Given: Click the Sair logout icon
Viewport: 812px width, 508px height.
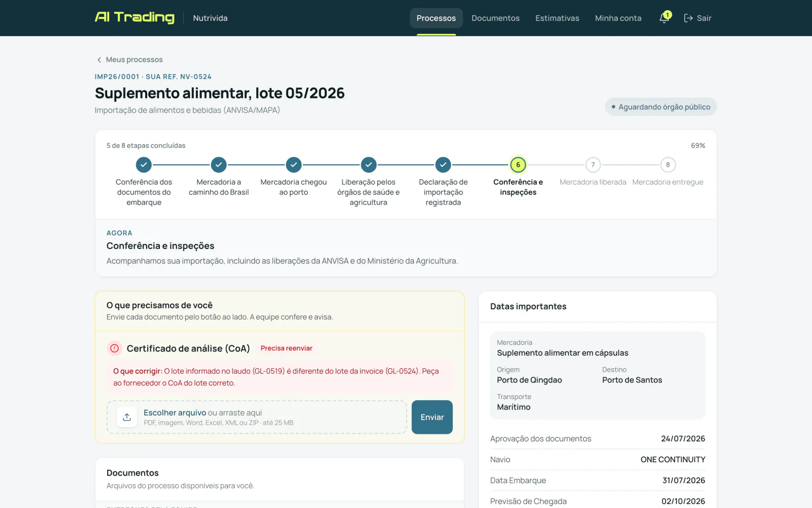Looking at the screenshot, I should (688, 18).
